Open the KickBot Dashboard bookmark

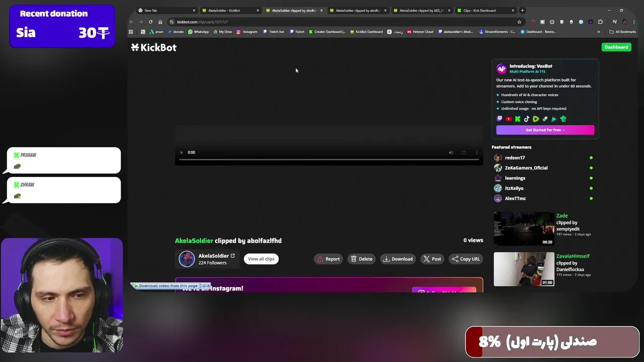pos(366,32)
